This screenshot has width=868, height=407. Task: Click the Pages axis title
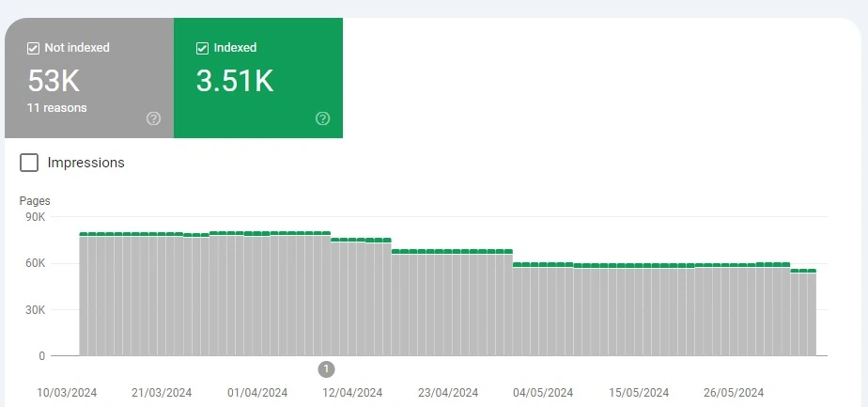[35, 201]
